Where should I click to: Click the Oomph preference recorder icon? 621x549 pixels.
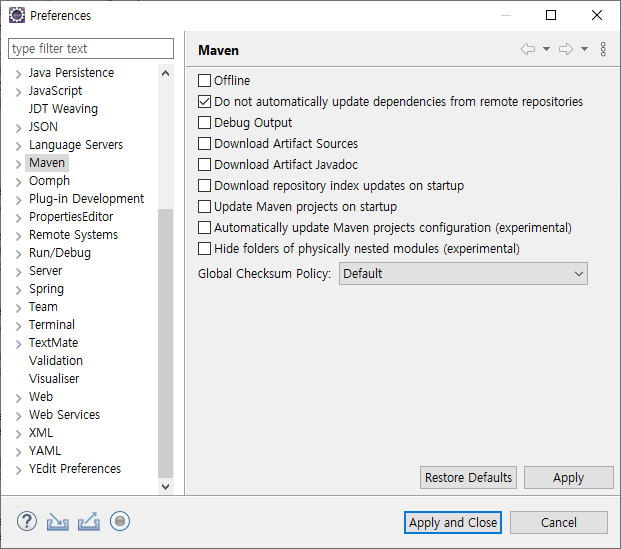(x=120, y=521)
